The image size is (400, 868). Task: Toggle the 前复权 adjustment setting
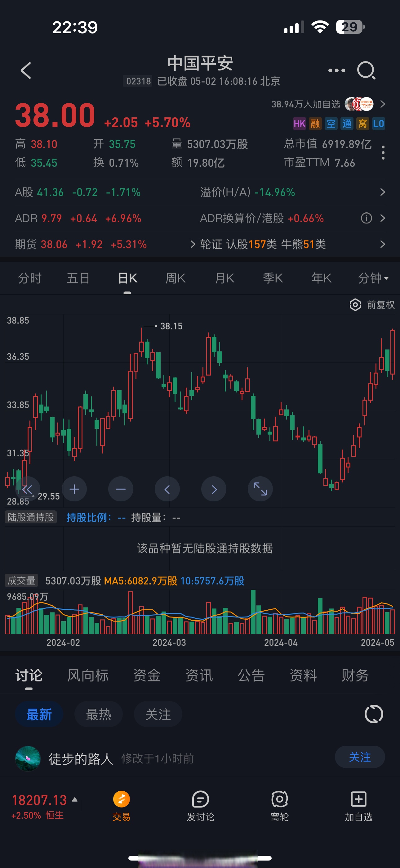click(380, 305)
